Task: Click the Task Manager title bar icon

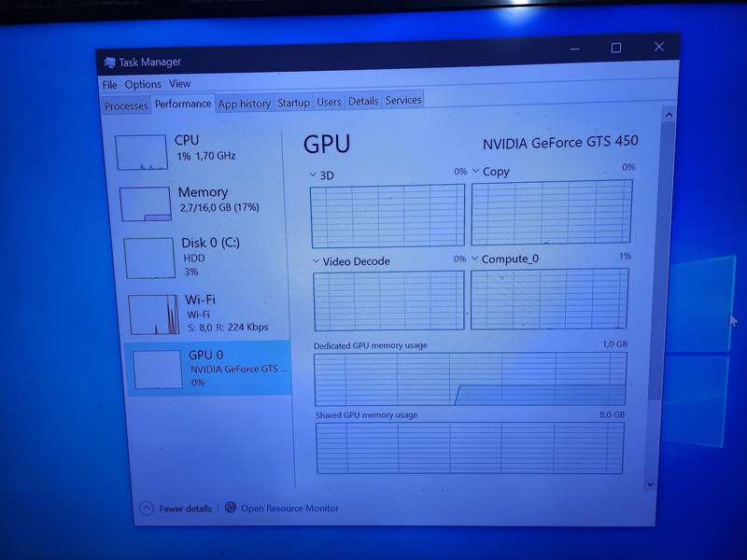Action: (109, 63)
